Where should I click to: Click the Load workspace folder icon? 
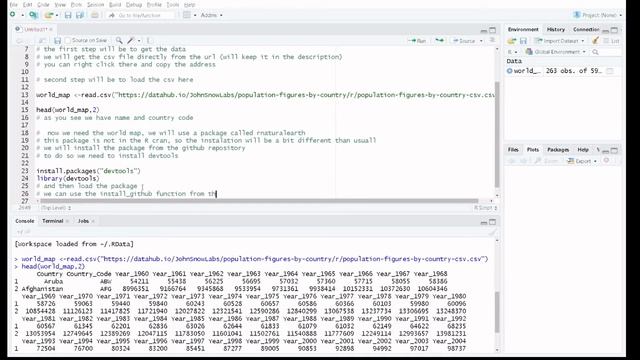[511, 41]
